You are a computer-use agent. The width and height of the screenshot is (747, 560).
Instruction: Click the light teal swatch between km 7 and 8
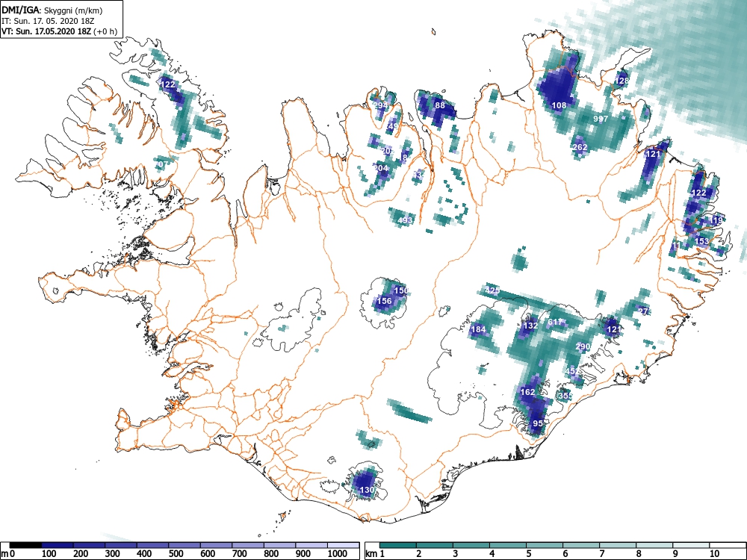pyautogui.click(x=618, y=545)
